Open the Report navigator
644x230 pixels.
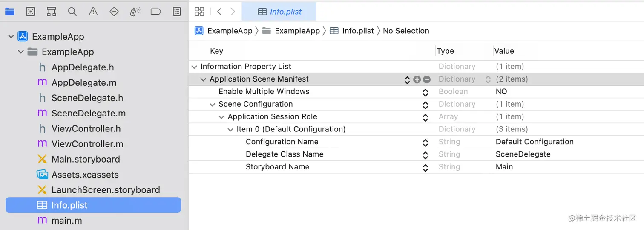tap(177, 12)
